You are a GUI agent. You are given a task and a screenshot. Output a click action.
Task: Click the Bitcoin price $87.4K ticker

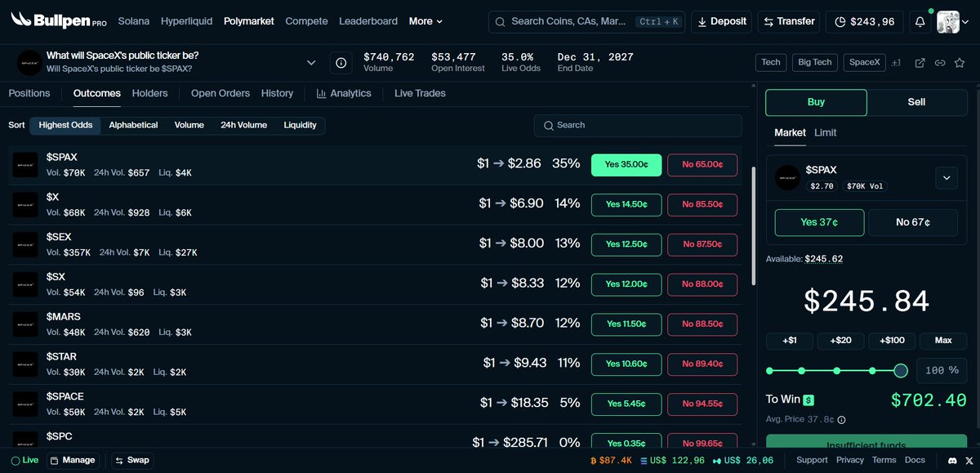coord(611,460)
